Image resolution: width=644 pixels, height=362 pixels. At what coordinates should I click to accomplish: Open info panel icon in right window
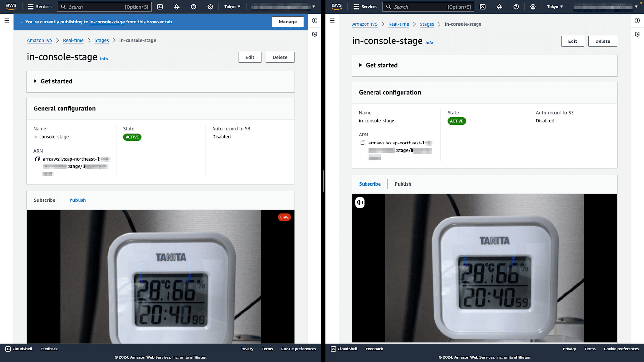click(637, 21)
